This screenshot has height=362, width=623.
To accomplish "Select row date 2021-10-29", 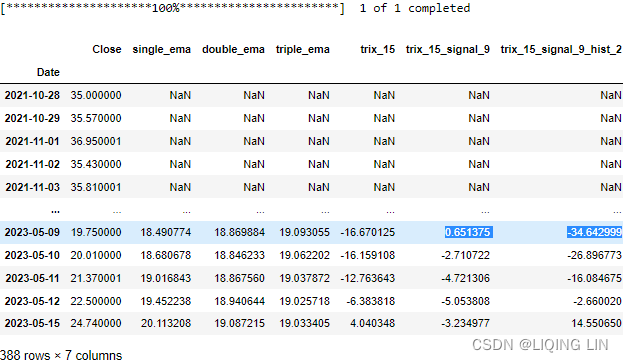I will (x=32, y=118).
